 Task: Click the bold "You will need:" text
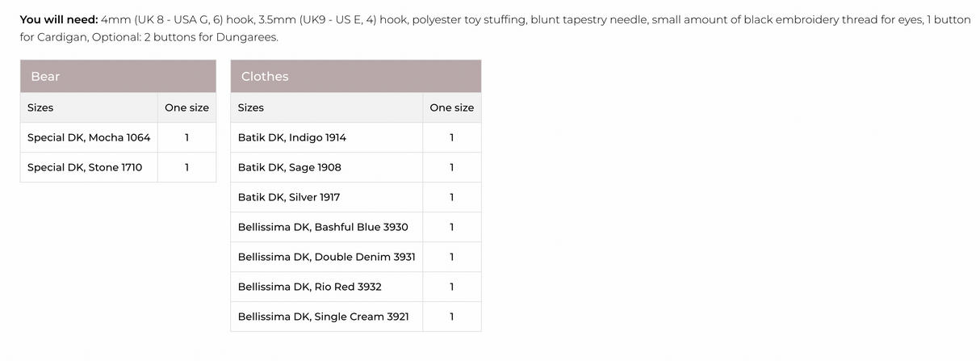click(x=58, y=19)
